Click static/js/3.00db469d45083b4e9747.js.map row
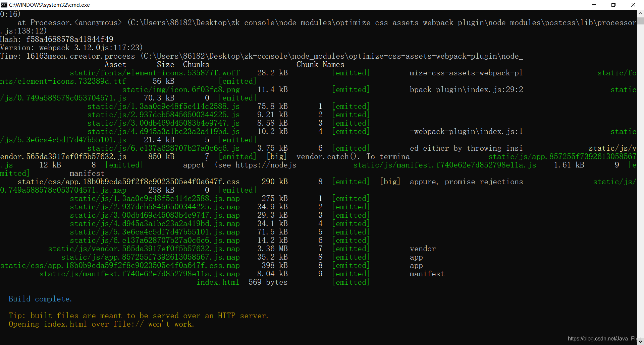Screen dimensions: 644x345 point(220,215)
